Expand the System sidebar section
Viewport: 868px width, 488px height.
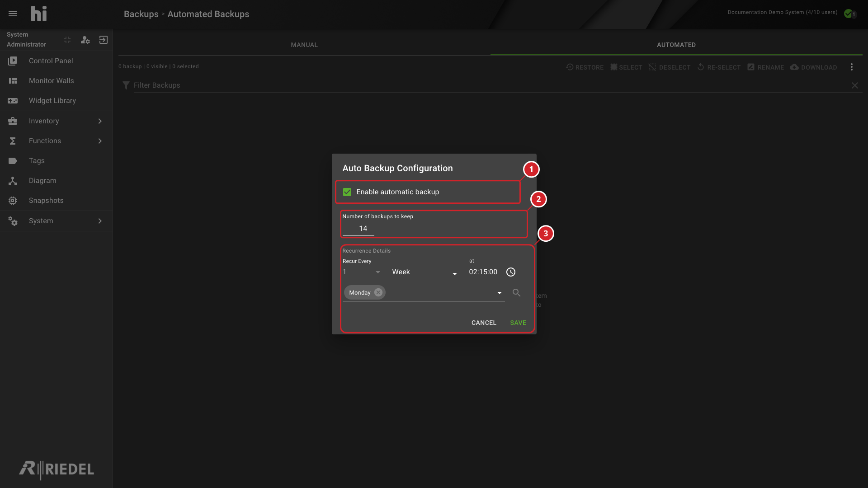point(56,221)
